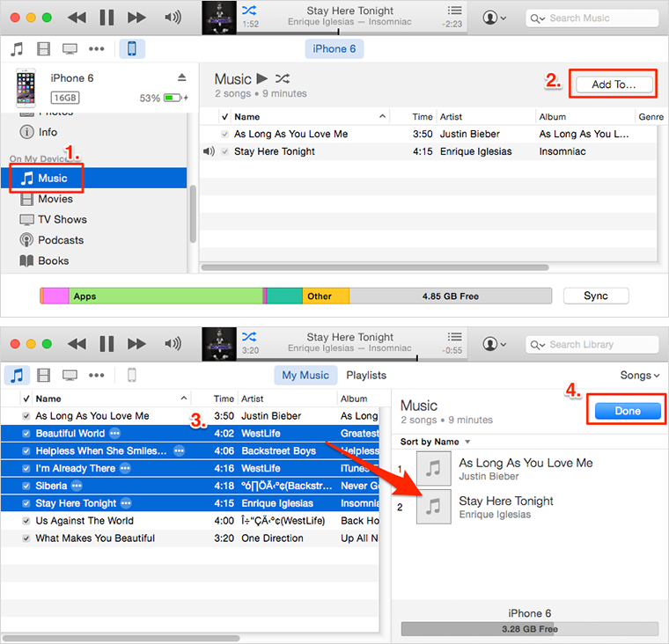Open Up Next list in bottom window
669x644 pixels.
pyautogui.click(x=454, y=336)
